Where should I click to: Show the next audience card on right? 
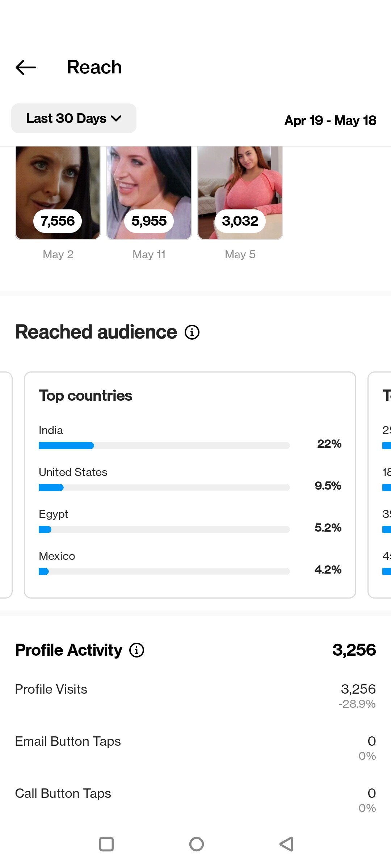[379, 485]
